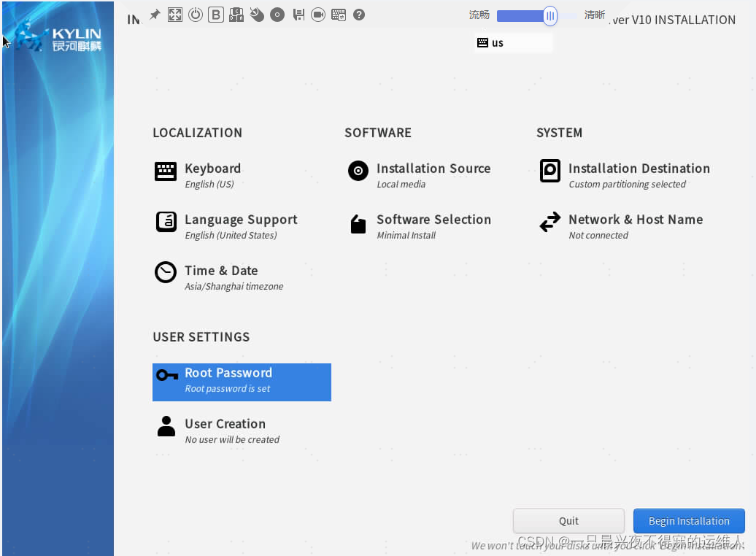Click the B icon in the console toolbar
Screen dimensions: 756x556
216,15
